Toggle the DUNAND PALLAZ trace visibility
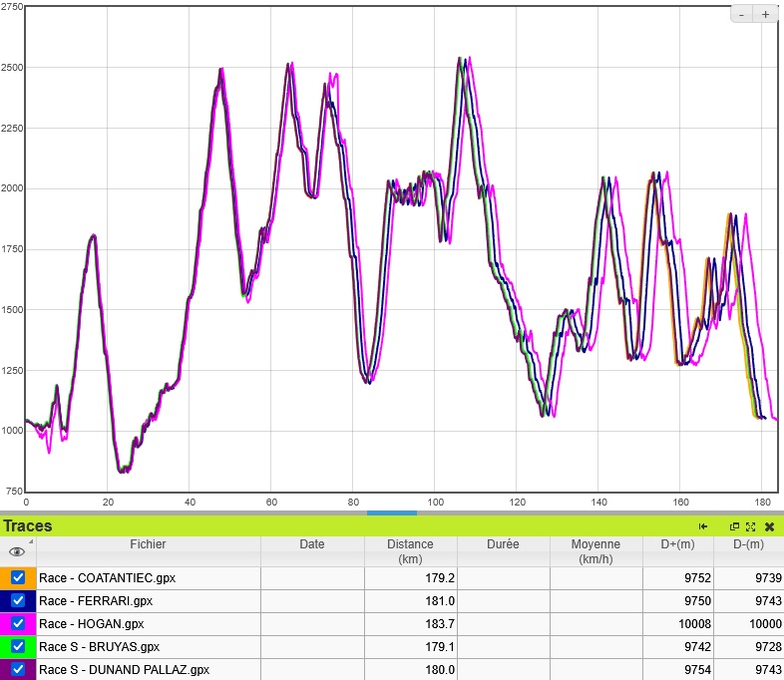784x680 pixels. click(x=18, y=669)
